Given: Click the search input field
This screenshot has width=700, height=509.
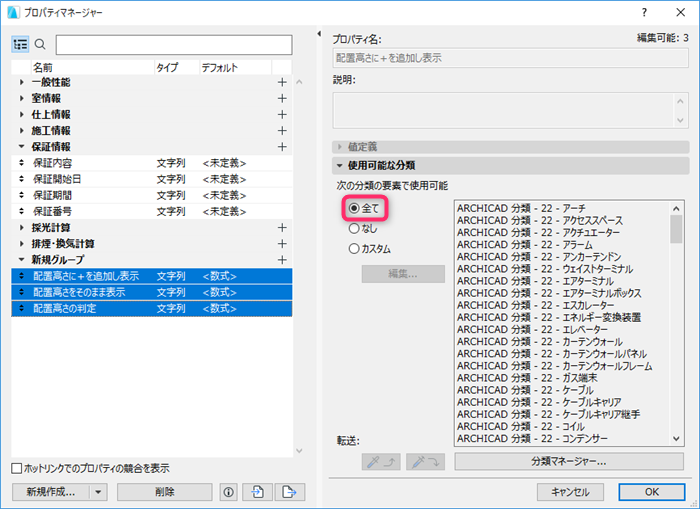Looking at the screenshot, I should coord(174,45).
